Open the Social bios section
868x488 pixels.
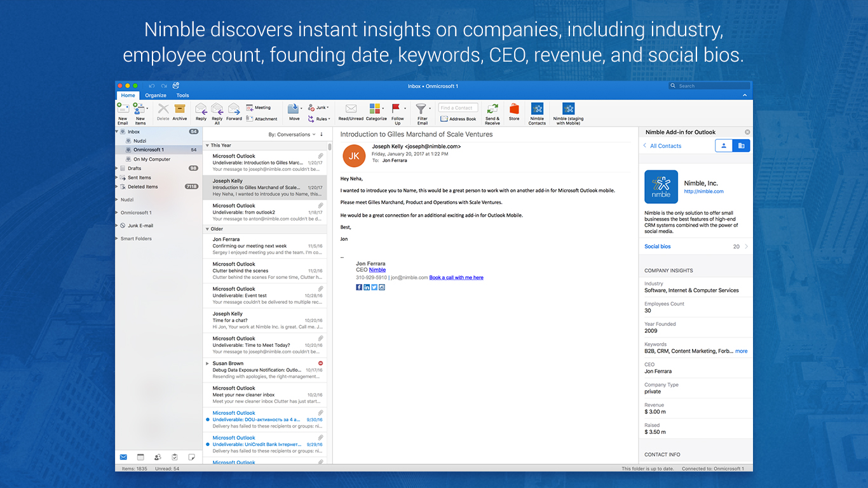coord(696,247)
